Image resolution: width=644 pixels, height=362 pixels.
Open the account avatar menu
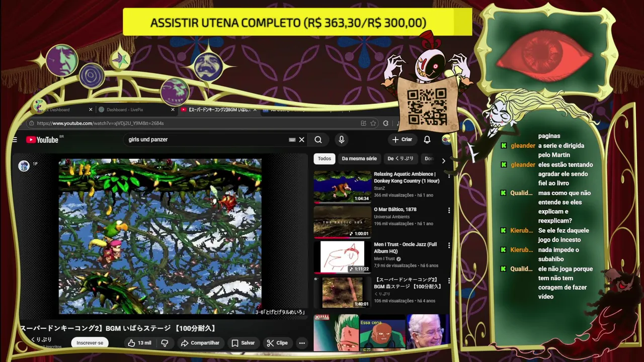(445, 140)
